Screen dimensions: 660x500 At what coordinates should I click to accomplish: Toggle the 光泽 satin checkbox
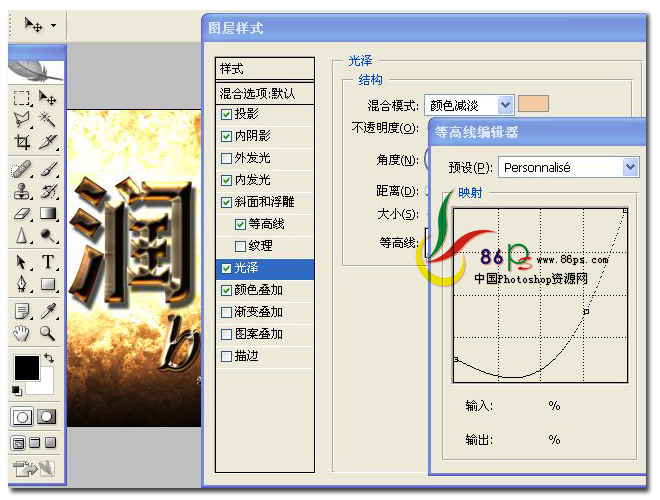coord(226,269)
